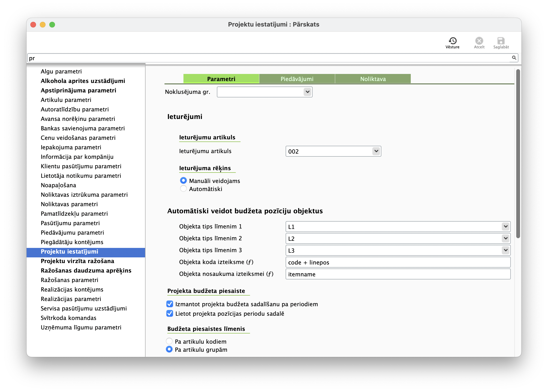Image resolution: width=548 pixels, height=392 pixels.
Task: Select the Automātiski radio button
Action: click(x=183, y=189)
